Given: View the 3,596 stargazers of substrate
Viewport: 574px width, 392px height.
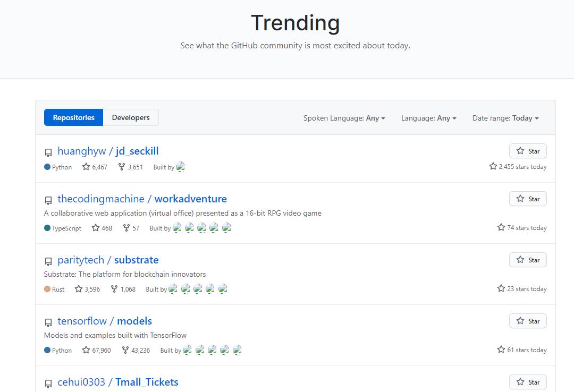Looking at the screenshot, I should point(88,289).
